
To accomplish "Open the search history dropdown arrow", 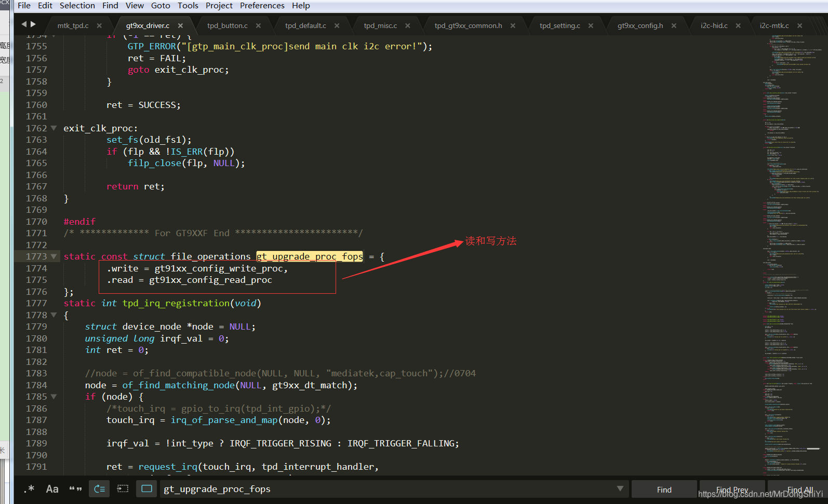I will (x=620, y=489).
